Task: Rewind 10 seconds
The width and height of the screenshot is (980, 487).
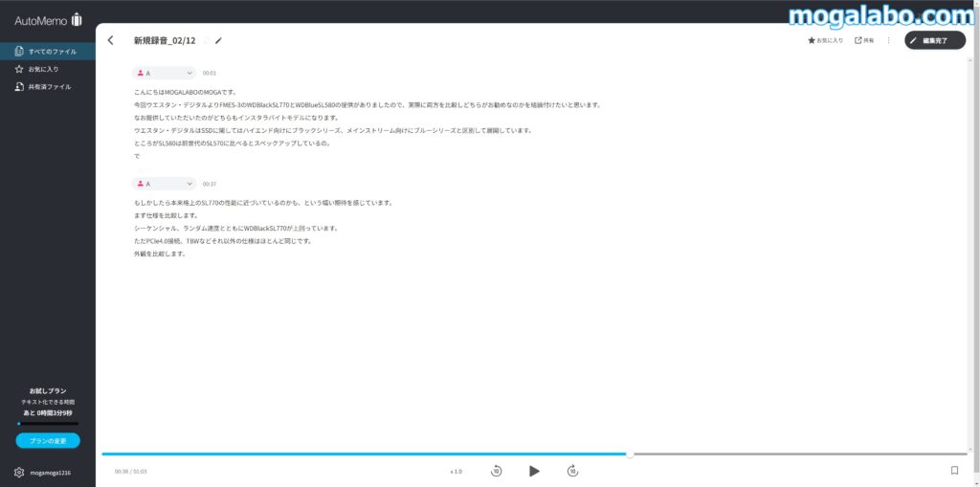Action: pos(497,471)
